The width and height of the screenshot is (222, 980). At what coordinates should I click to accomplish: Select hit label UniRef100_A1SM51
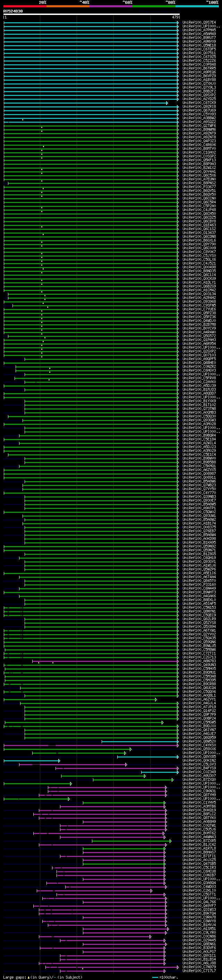point(199,929)
